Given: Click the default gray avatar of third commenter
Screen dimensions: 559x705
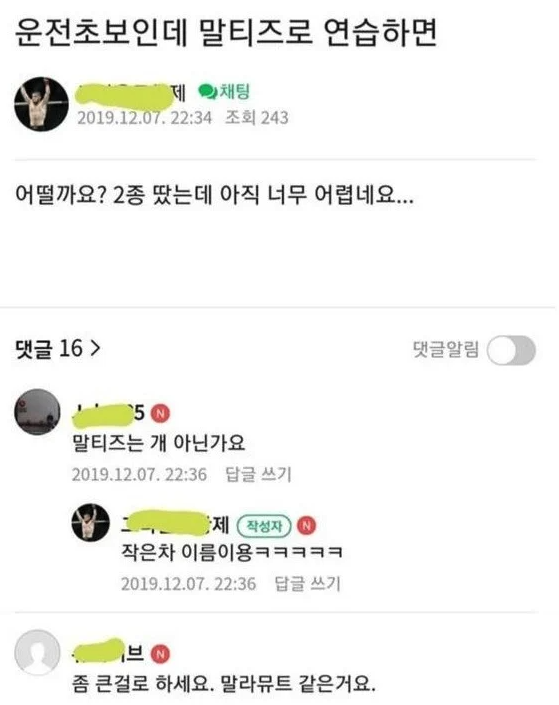Looking at the screenshot, I should pyautogui.click(x=37, y=652).
